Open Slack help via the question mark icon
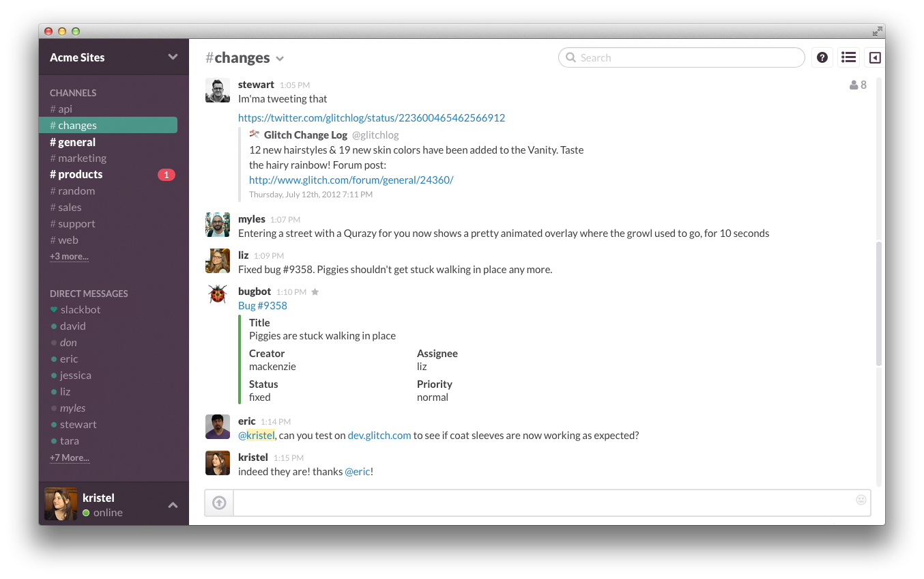This screenshot has width=924, height=579. (822, 57)
